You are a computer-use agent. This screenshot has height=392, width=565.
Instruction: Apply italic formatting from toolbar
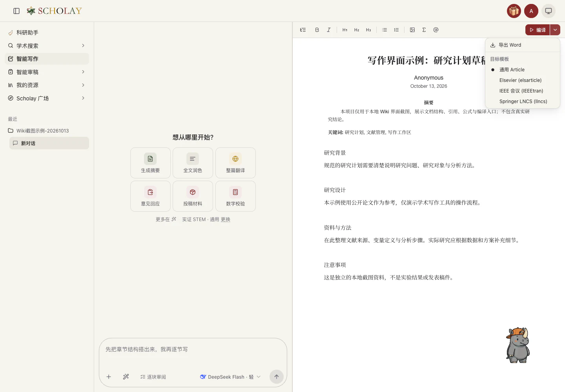click(x=329, y=30)
